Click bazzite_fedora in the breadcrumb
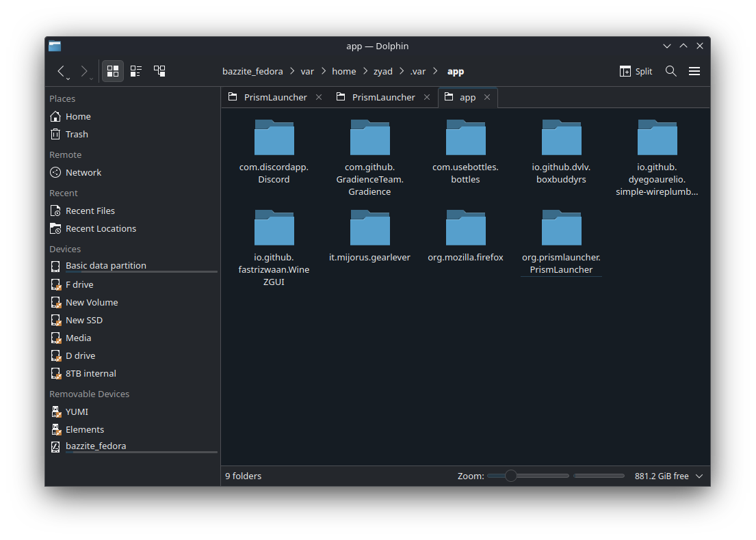This screenshot has width=756, height=540. [x=252, y=71]
